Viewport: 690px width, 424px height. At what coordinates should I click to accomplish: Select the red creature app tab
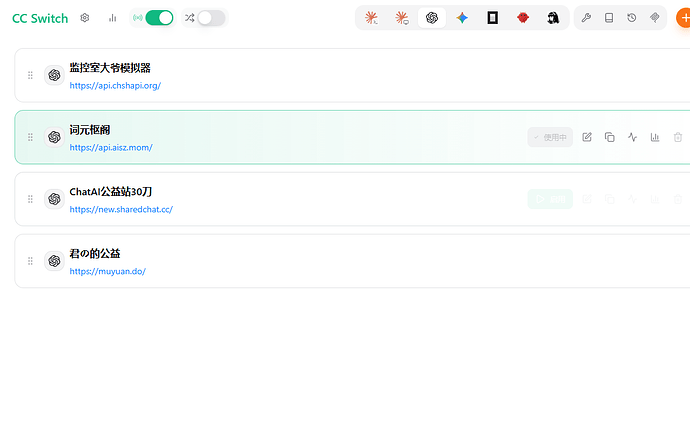coord(523,18)
